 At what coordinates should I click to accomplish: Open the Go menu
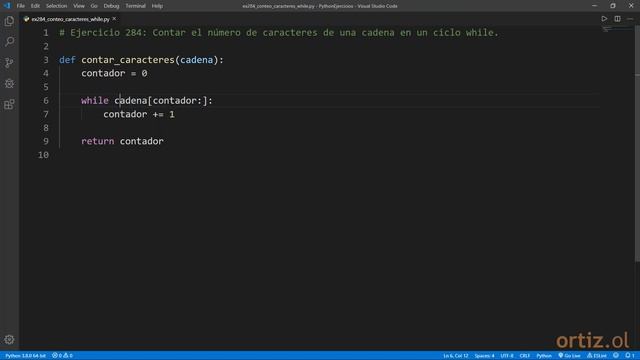coord(94,6)
